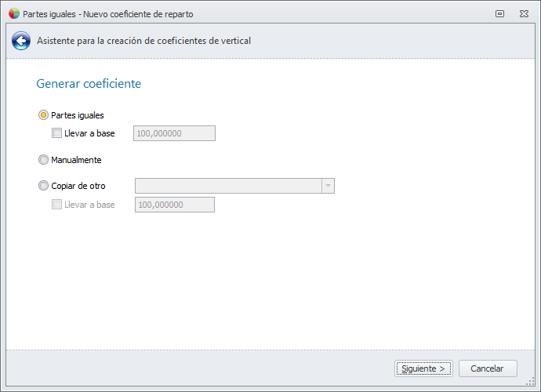Click the blue back arrow icon
541x392 pixels.
click(21, 41)
